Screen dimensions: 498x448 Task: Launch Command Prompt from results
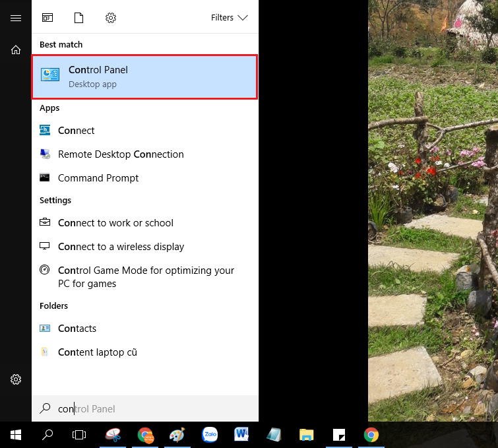98,178
